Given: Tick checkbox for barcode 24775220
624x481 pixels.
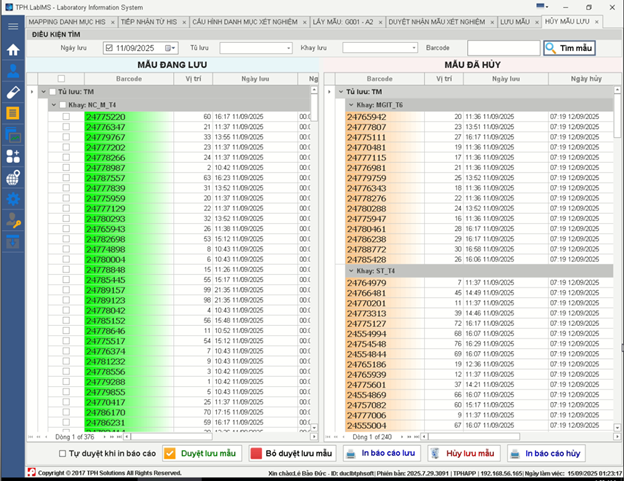Looking at the screenshot, I should click(x=66, y=117).
